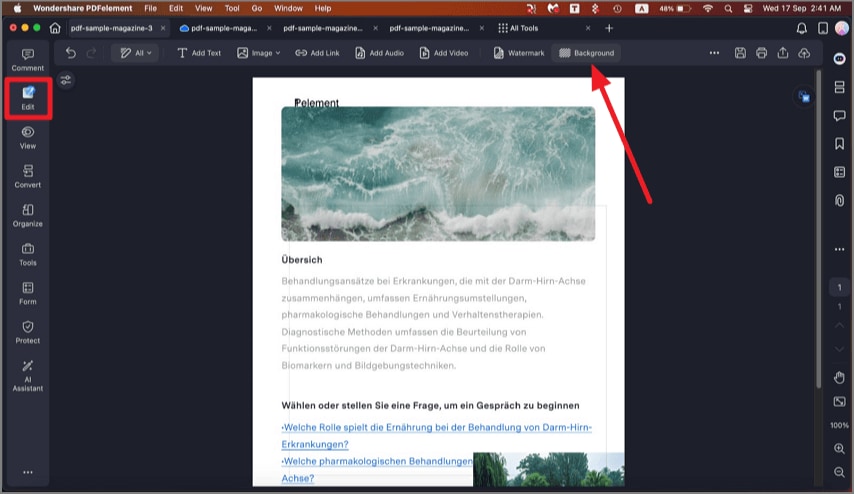Follow the Welche Rolle spielt die Ernährung link

[x=436, y=436]
